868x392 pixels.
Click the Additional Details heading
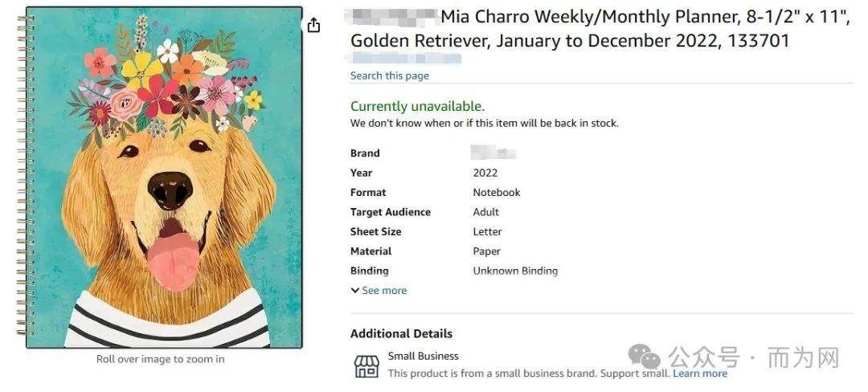click(401, 333)
